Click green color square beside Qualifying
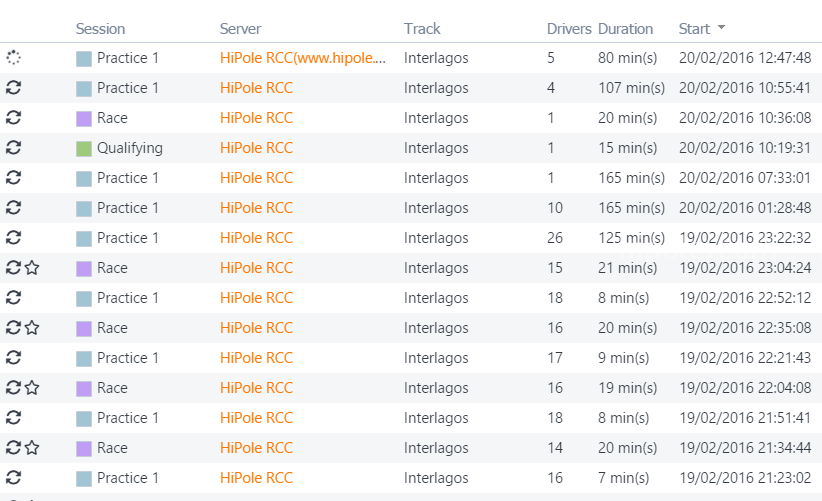This screenshot has height=501, width=822. coord(84,149)
